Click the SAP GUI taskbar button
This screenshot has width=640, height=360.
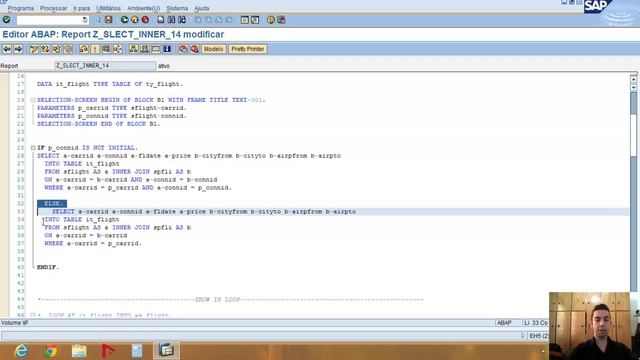166,351
